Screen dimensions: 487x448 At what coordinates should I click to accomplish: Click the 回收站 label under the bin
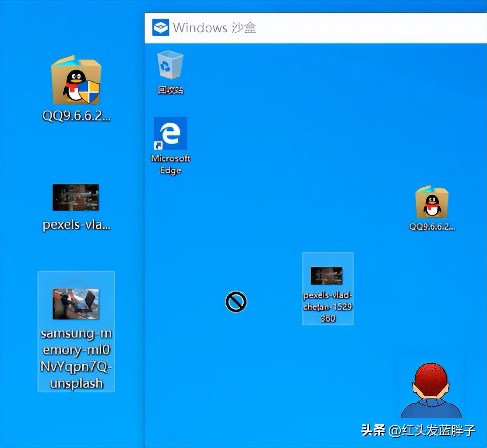pos(171,91)
